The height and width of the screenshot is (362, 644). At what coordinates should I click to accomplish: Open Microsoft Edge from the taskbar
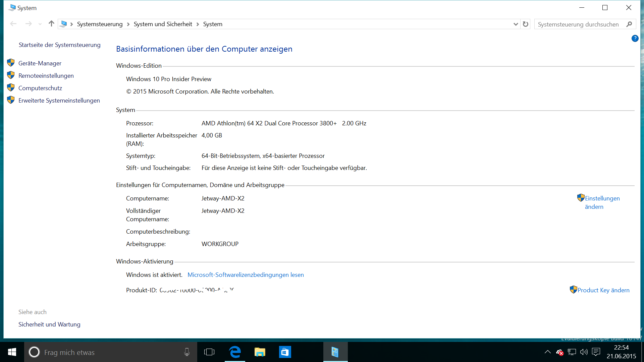coord(235,352)
